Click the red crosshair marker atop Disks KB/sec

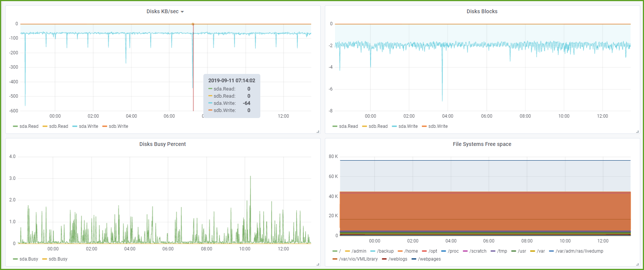(x=193, y=24)
